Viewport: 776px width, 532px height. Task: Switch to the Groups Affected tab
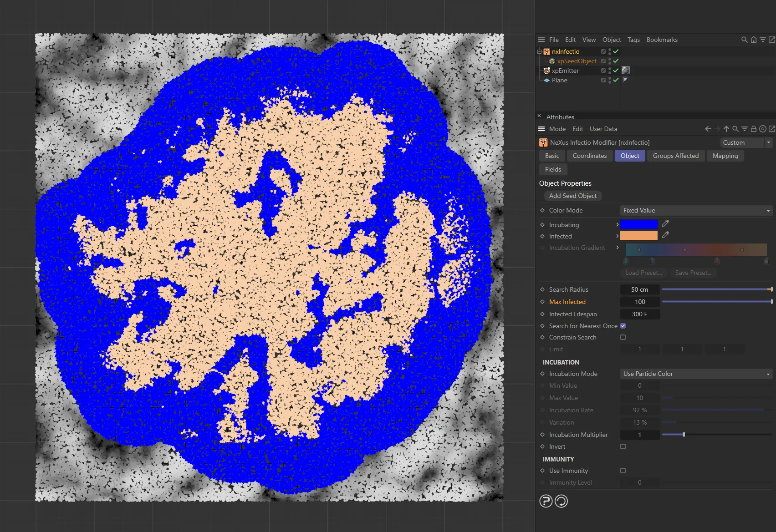pos(676,156)
